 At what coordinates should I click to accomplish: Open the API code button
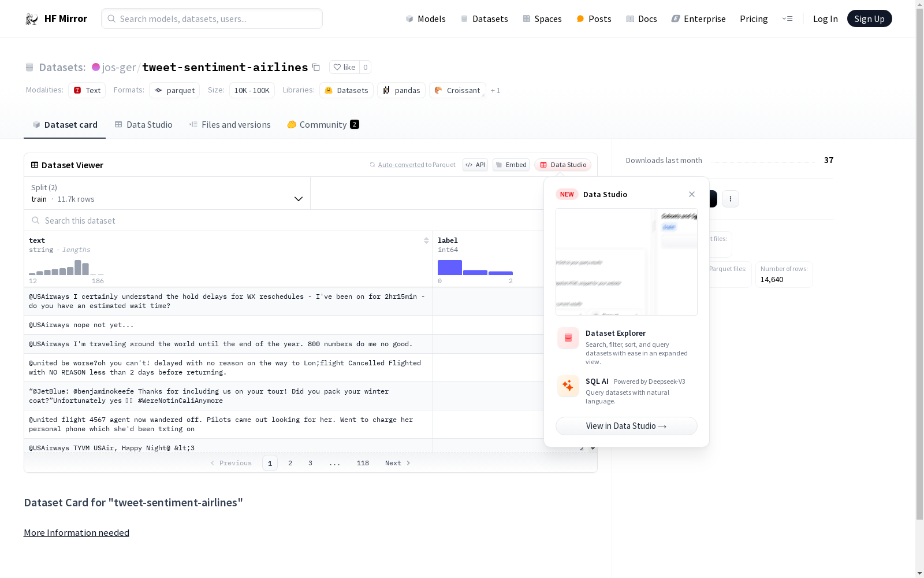475,165
